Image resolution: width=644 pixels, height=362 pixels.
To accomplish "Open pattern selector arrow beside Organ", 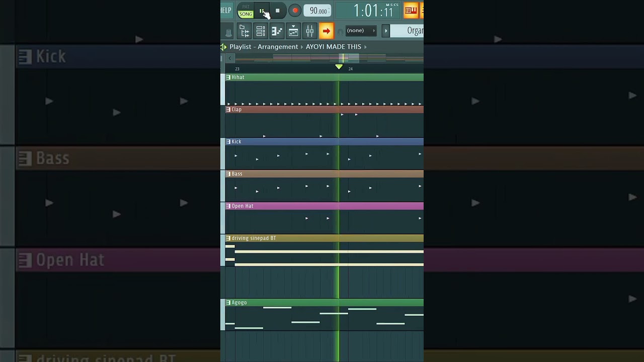I will (x=386, y=31).
